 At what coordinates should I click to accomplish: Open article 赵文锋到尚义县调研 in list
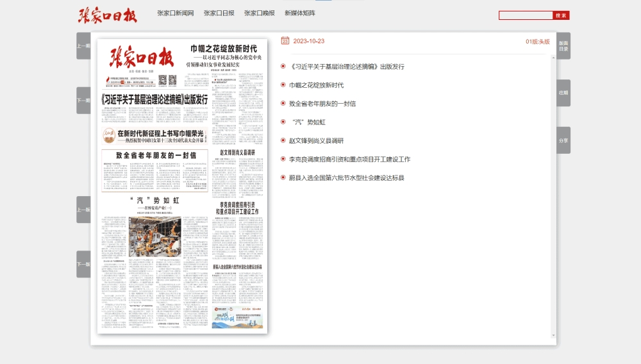317,140
